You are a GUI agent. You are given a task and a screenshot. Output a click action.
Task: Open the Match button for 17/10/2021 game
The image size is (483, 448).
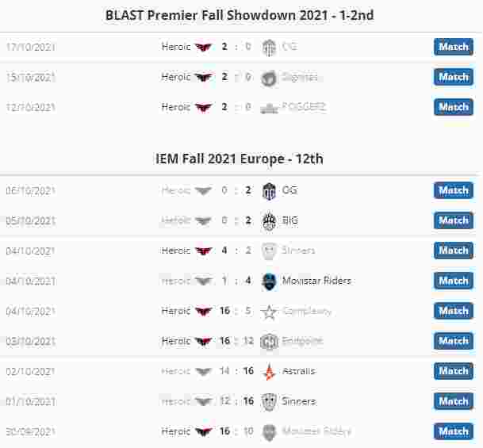(x=454, y=47)
